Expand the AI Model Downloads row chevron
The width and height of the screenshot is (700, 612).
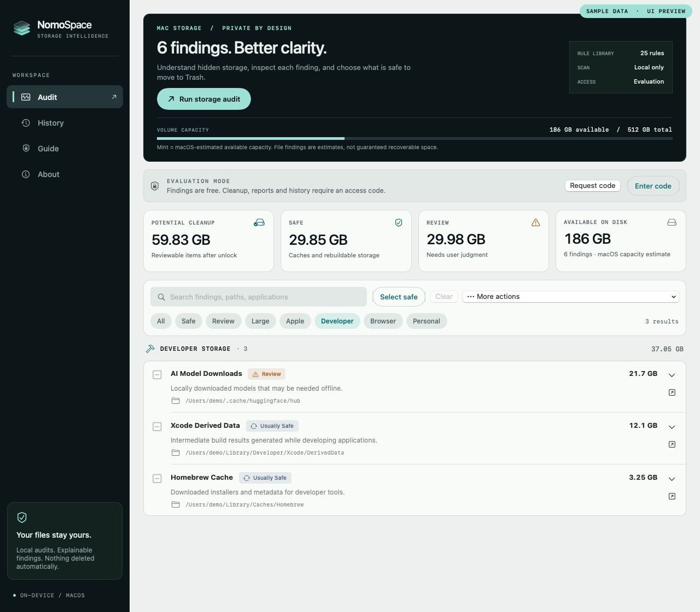pos(672,375)
